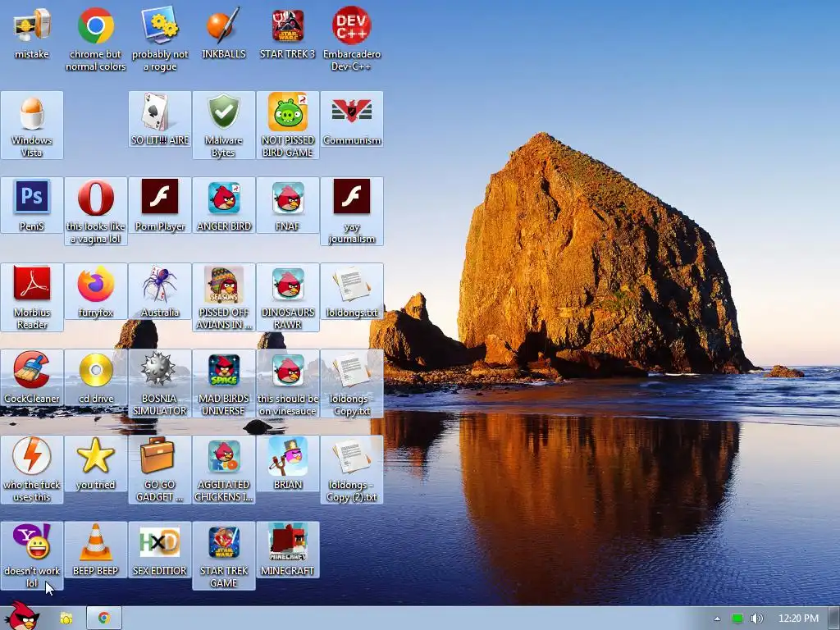Select DINOSAURS RAWR icon
The height and width of the screenshot is (630, 840).
[288, 283]
